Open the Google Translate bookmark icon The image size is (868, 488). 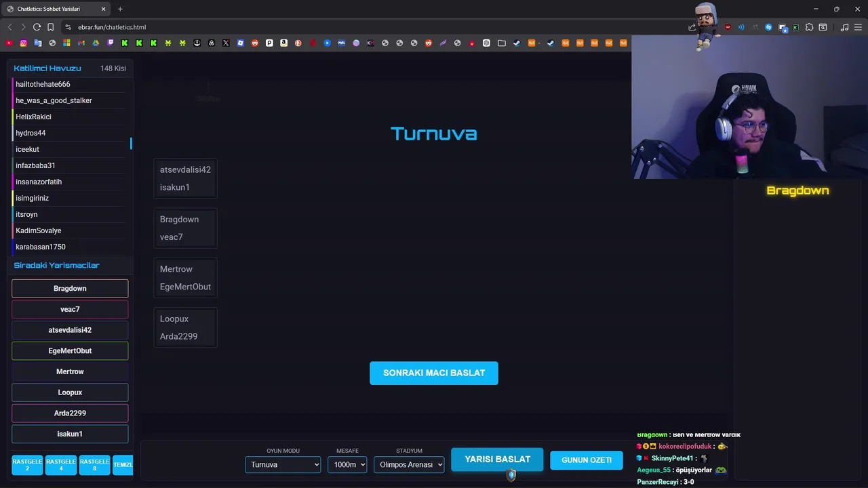pyautogui.click(x=38, y=43)
